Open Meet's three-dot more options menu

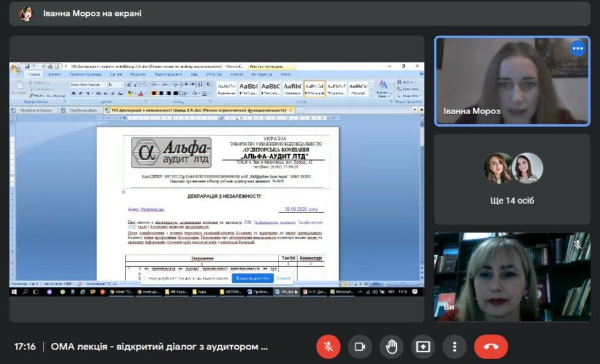pyautogui.click(x=454, y=347)
